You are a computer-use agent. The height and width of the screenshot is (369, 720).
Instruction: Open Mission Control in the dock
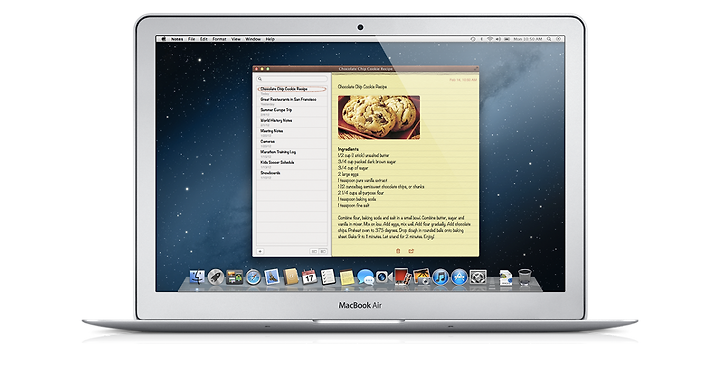click(x=234, y=277)
